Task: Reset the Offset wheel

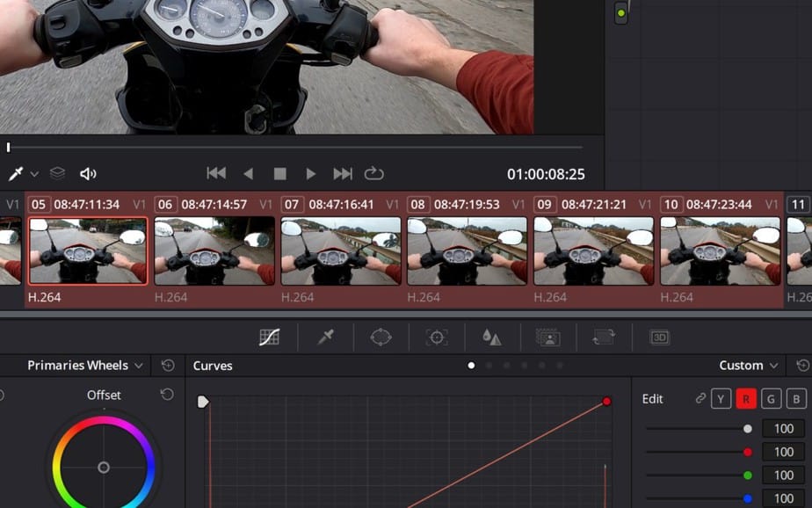Action: tap(167, 395)
